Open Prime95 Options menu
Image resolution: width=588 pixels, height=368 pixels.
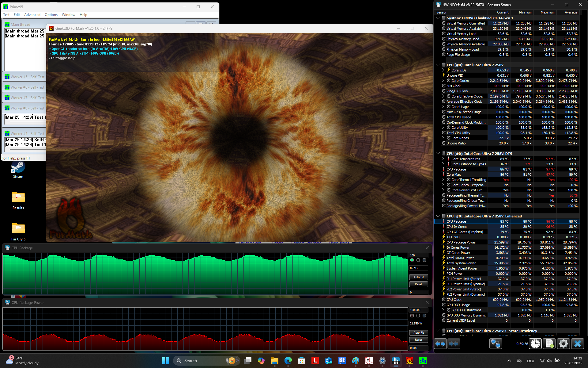51,15
